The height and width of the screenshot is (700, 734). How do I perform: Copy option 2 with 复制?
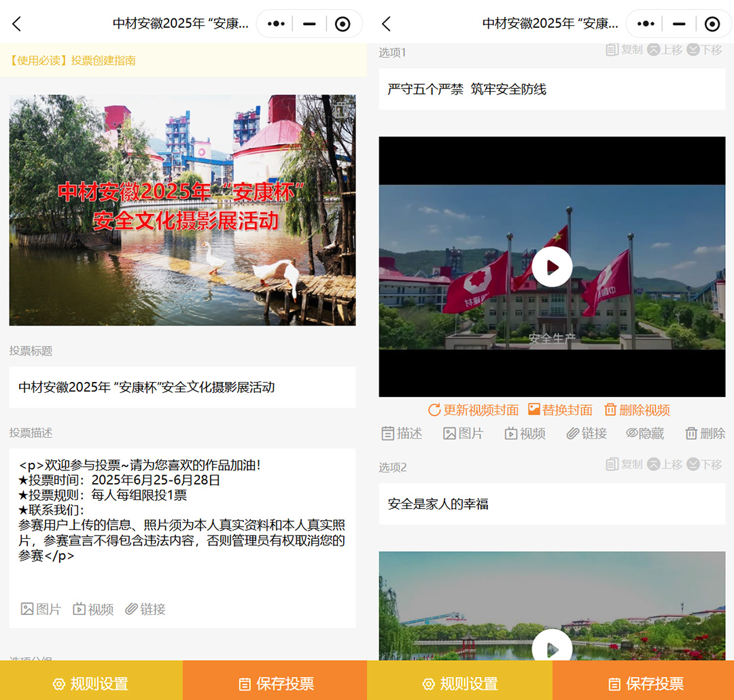[x=624, y=464]
